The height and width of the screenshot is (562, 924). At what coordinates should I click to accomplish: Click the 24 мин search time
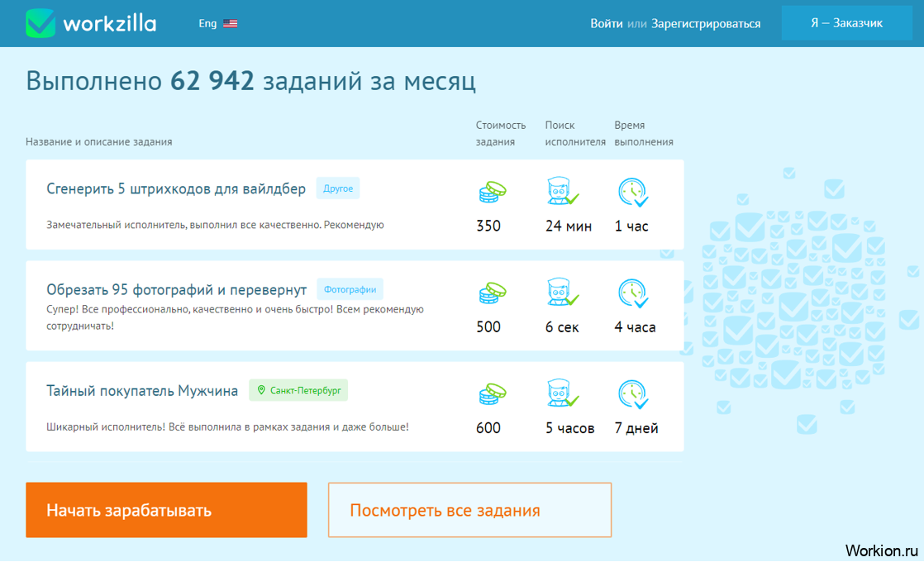(569, 226)
